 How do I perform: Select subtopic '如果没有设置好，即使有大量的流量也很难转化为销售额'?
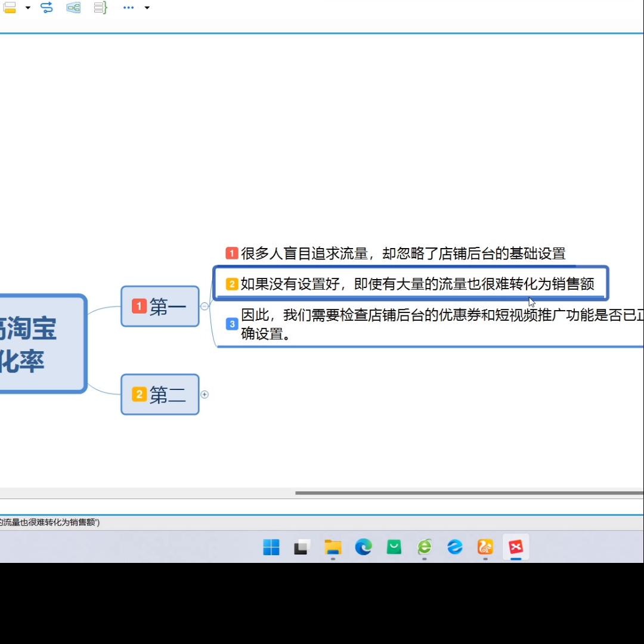[411, 283]
